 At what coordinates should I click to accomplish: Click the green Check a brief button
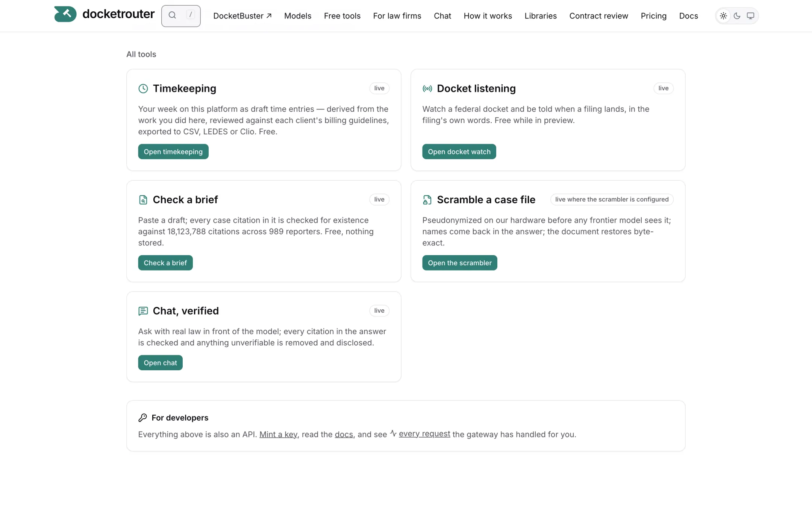[165, 263]
